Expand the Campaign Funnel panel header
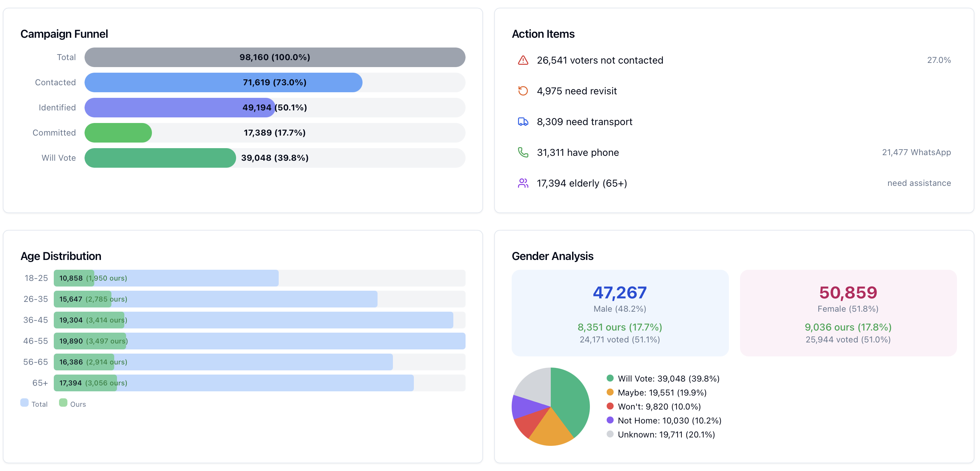The width and height of the screenshot is (980, 471). click(64, 34)
